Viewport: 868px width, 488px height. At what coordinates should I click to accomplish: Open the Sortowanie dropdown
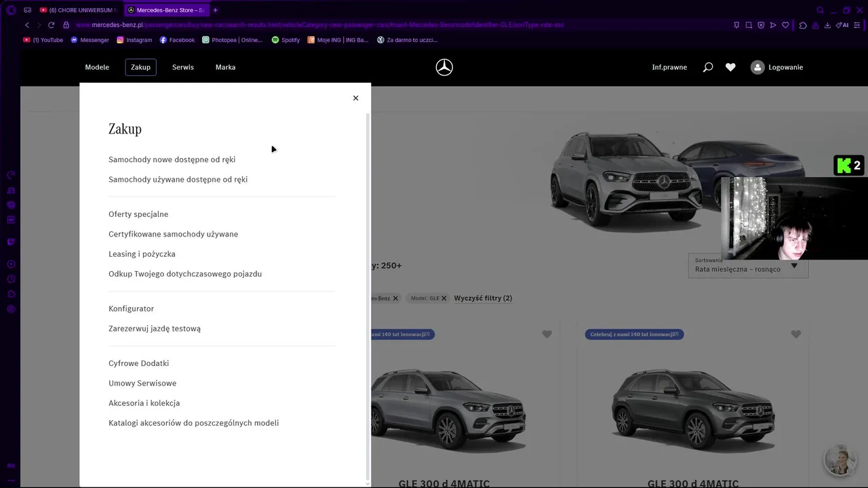point(749,266)
